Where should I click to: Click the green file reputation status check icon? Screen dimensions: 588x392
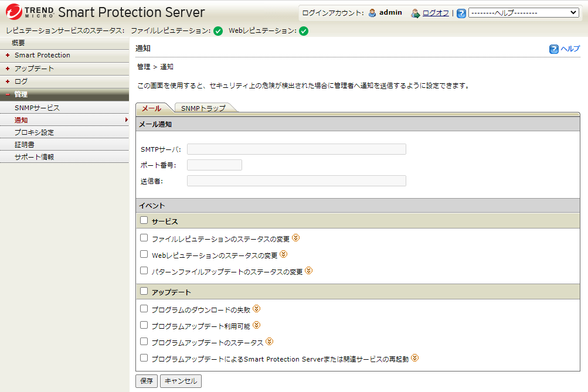click(217, 31)
